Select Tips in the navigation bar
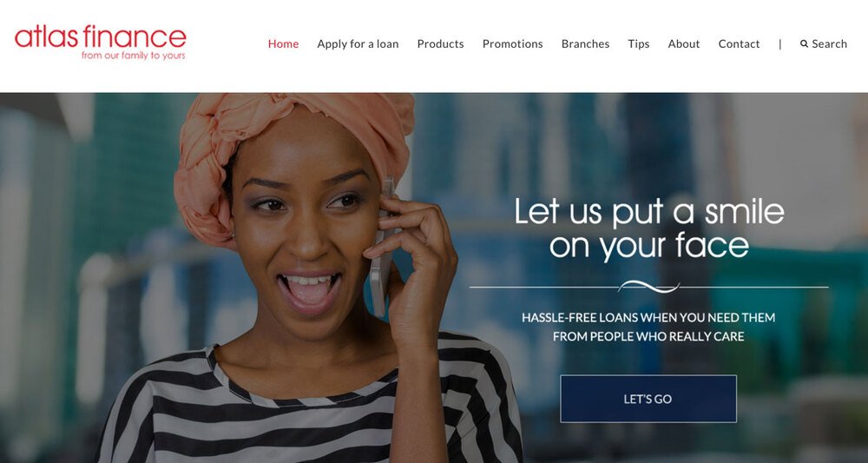Screen dimensions: 868x463 [x=638, y=44]
